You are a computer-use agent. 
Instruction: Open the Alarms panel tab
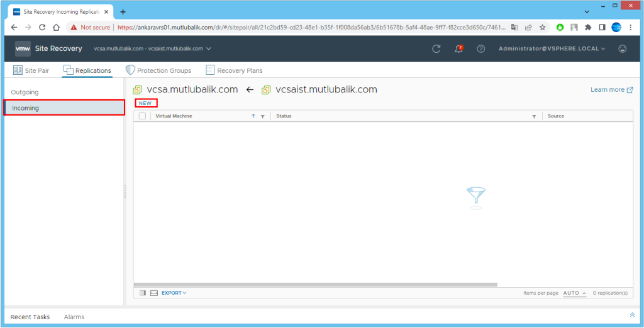point(74,317)
